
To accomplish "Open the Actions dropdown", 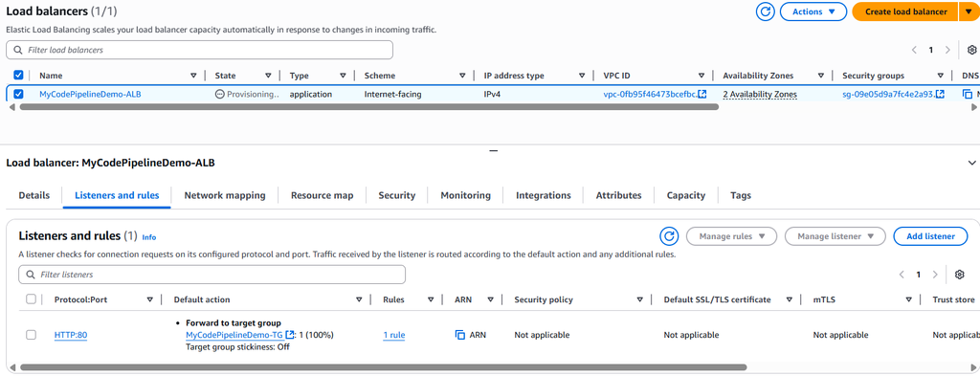I will click(x=813, y=11).
